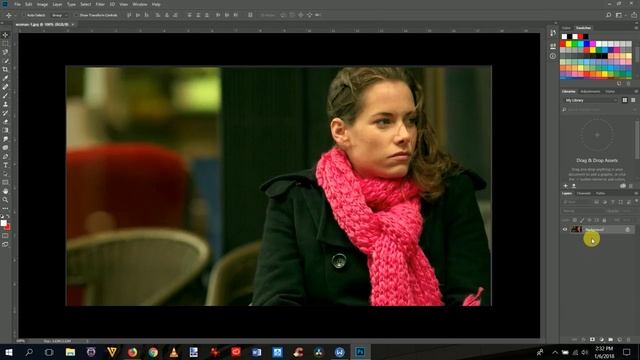Open the Search icon in options bar
Image resolution: width=640 pixels, height=360 pixels.
[x=609, y=15]
